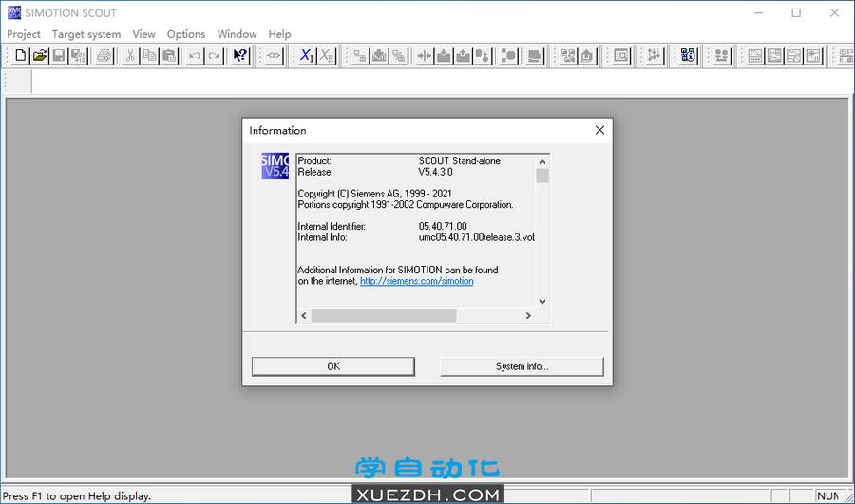Click the info box scroll-right arrow
Screen dimensions: 855x504
(528, 315)
